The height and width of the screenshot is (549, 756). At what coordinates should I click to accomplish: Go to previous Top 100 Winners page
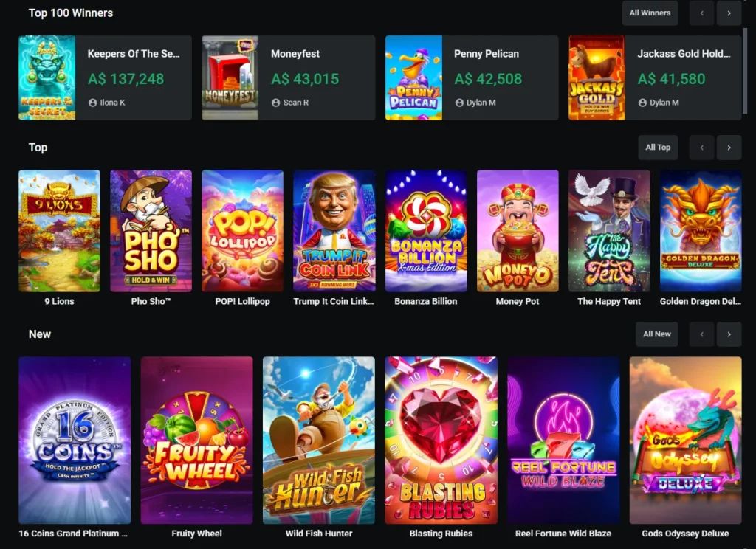(701, 13)
